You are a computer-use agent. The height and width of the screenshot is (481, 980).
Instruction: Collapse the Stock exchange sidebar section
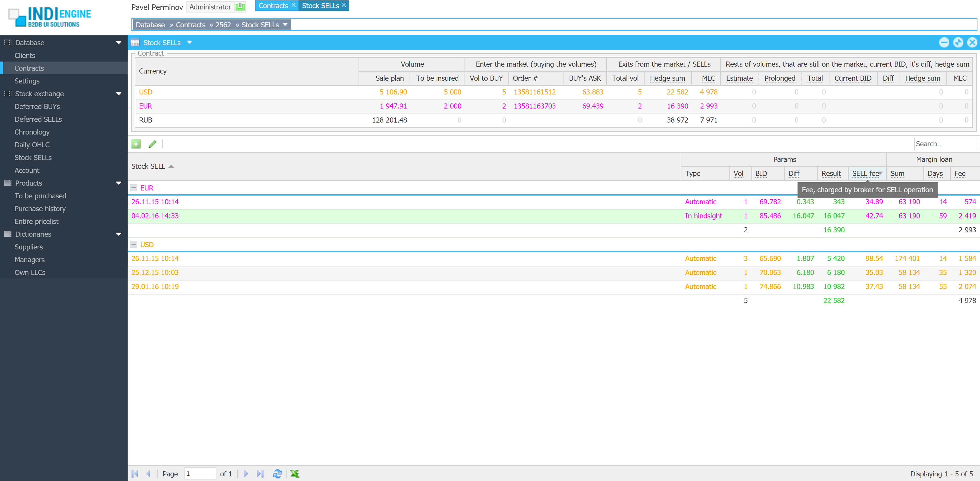tap(118, 94)
